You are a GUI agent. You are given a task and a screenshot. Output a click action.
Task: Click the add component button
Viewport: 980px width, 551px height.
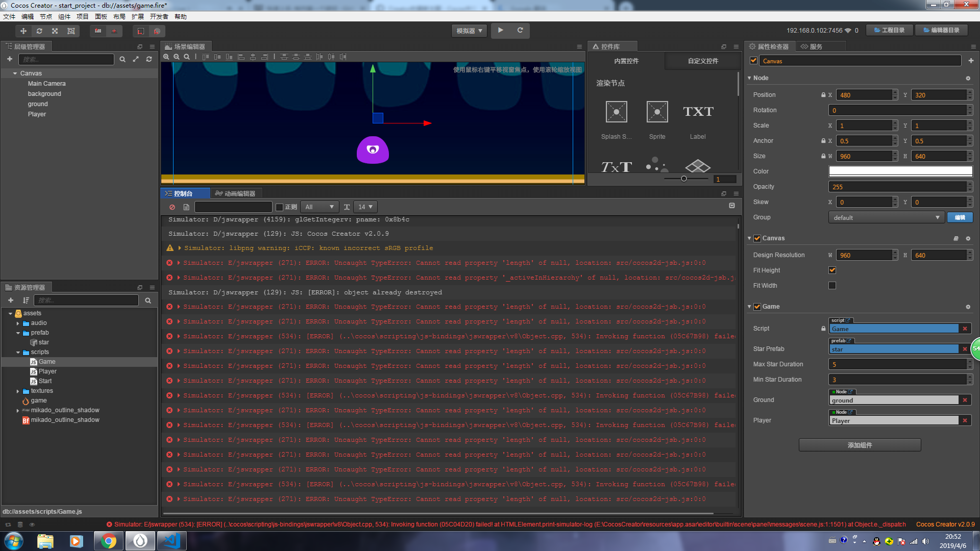coord(860,445)
